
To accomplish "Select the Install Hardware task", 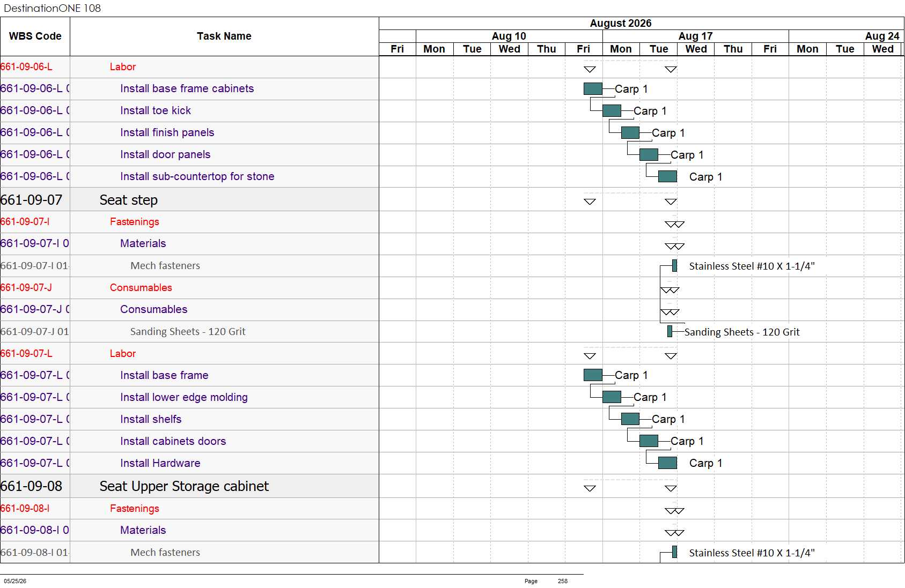I will point(160,463).
